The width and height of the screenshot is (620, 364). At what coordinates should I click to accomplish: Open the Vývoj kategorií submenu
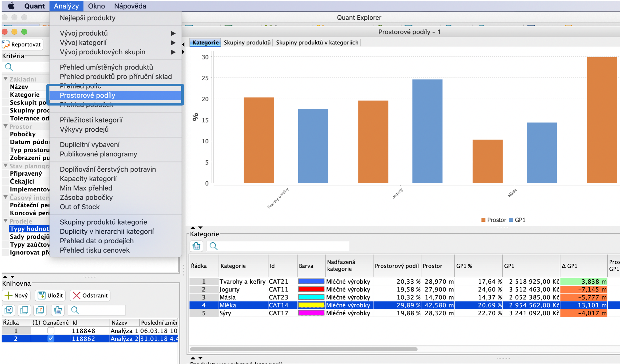[115, 43]
